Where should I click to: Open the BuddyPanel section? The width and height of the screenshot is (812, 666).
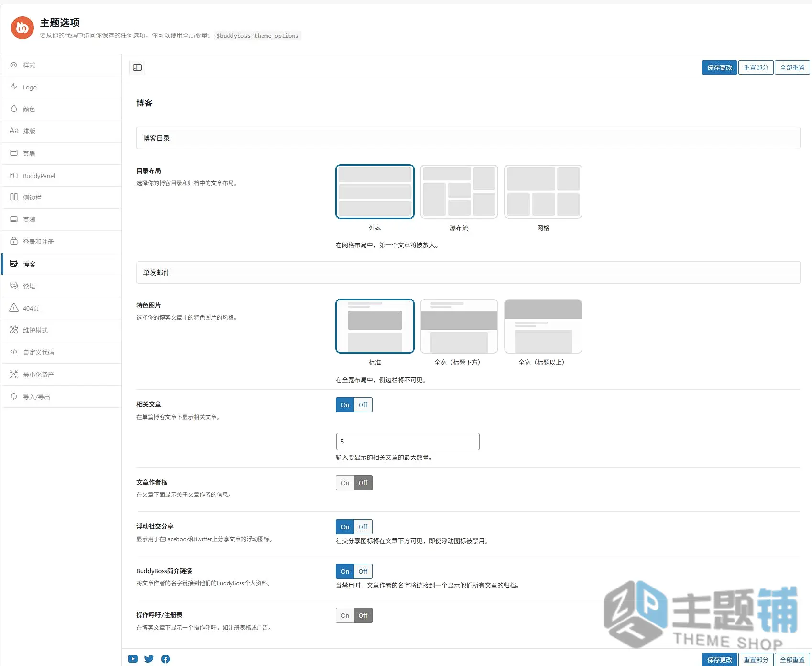[x=62, y=176]
